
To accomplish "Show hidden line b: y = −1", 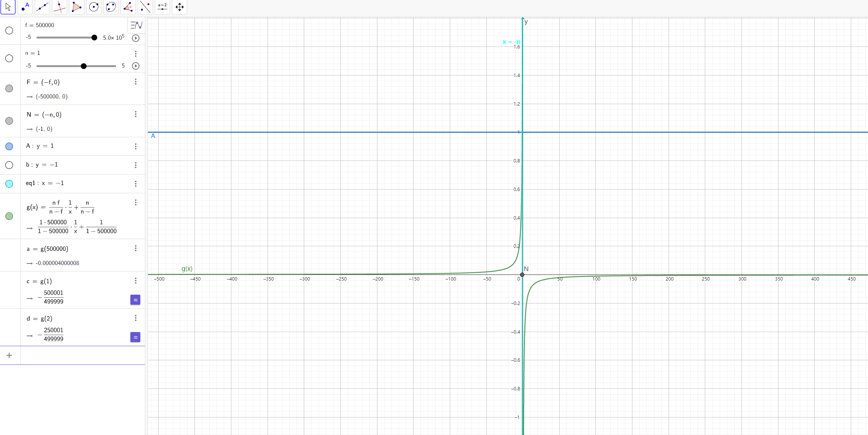I will 9,165.
